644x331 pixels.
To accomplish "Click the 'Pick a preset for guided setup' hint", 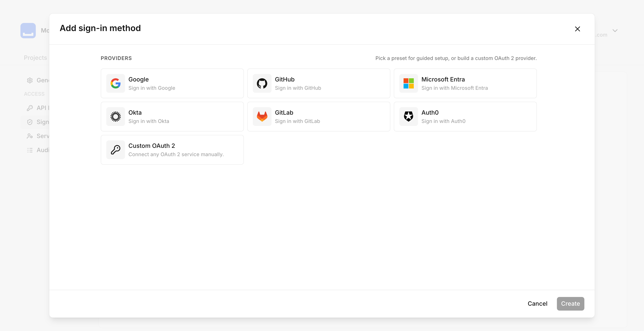I will tap(456, 58).
